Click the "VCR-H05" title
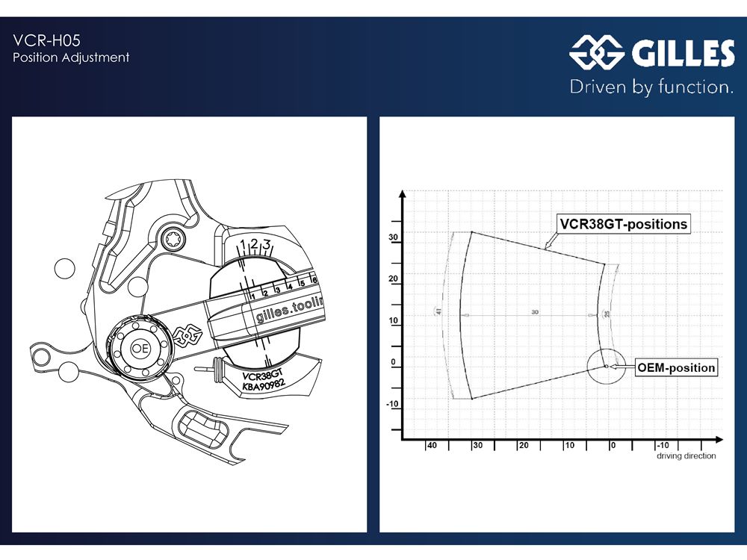 (x=46, y=40)
